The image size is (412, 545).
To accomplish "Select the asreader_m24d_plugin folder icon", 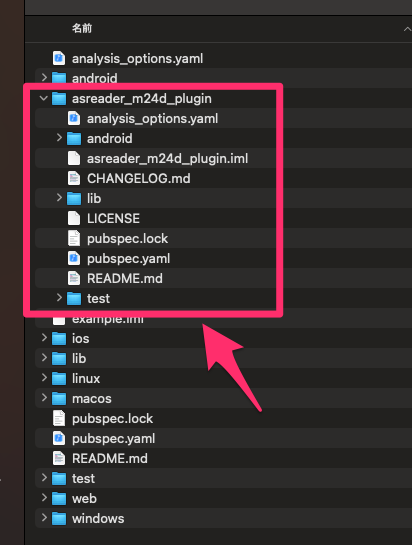I will click(59, 99).
